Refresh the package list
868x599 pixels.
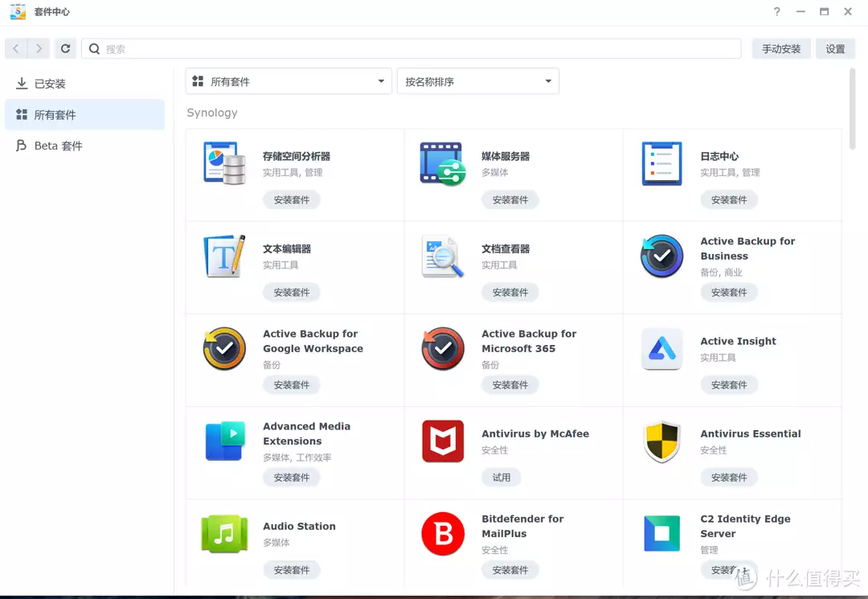point(65,49)
